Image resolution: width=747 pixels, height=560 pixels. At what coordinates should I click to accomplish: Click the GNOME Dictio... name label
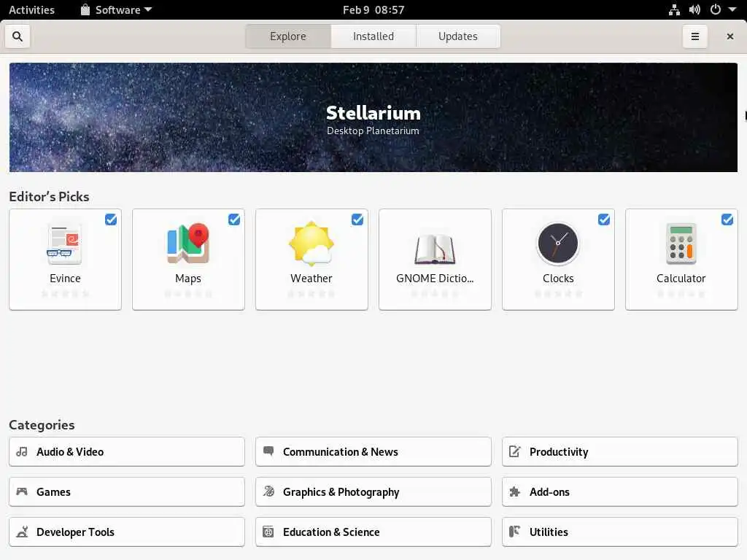[x=435, y=278]
